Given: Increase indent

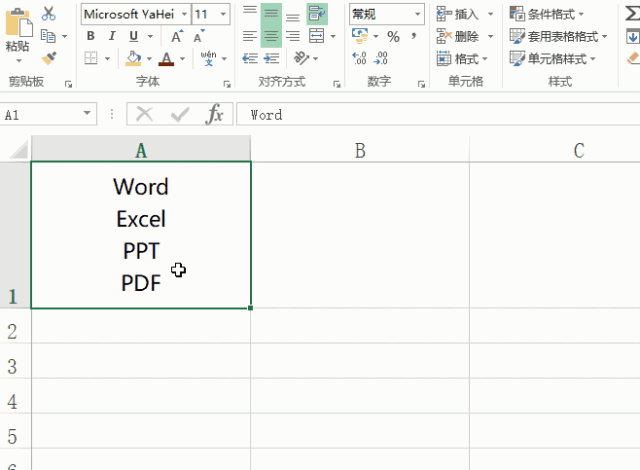Looking at the screenshot, I should click(271, 58).
